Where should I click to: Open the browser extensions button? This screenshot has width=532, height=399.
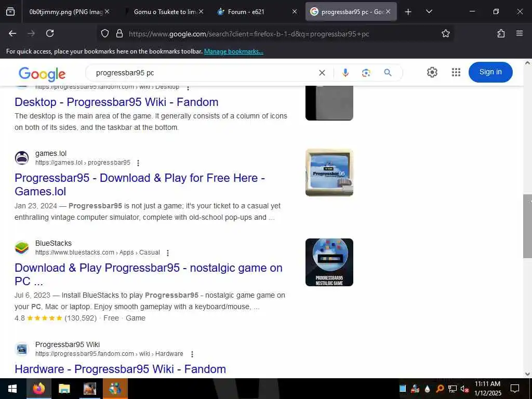(501, 33)
